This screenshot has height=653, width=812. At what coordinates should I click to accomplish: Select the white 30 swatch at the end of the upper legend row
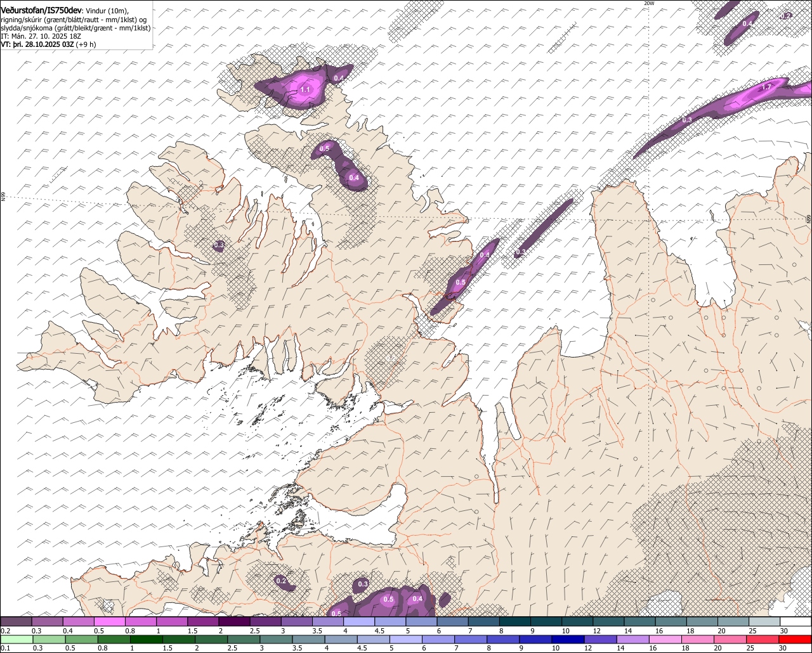(796, 621)
